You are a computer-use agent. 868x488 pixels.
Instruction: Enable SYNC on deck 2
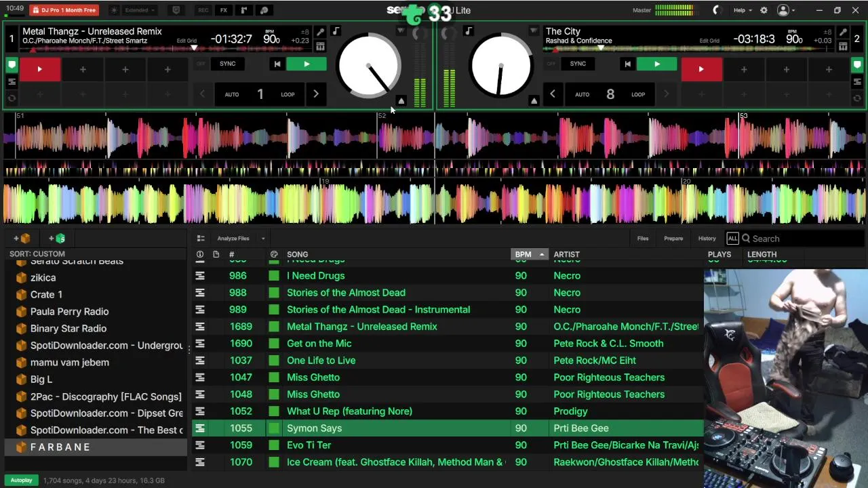[578, 64]
